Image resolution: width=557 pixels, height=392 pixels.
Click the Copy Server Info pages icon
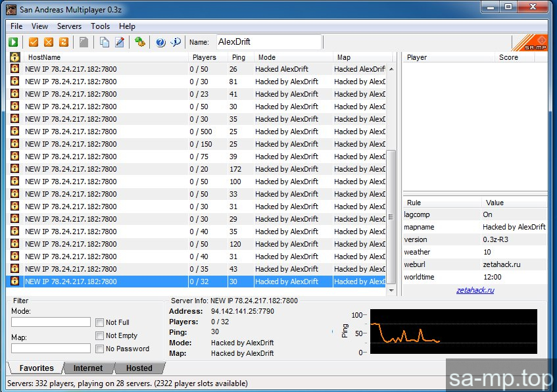pyautogui.click(x=105, y=42)
